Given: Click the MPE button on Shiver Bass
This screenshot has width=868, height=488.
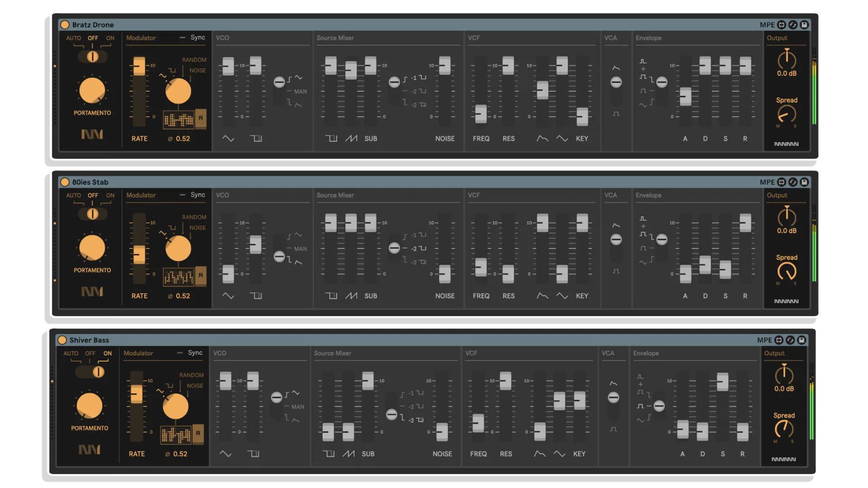Looking at the screenshot, I should [764, 340].
